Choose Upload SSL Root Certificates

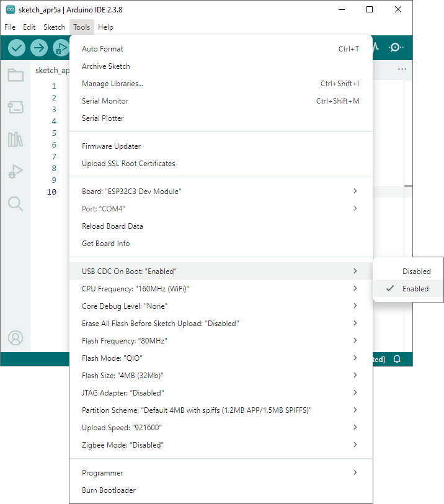coord(221,164)
